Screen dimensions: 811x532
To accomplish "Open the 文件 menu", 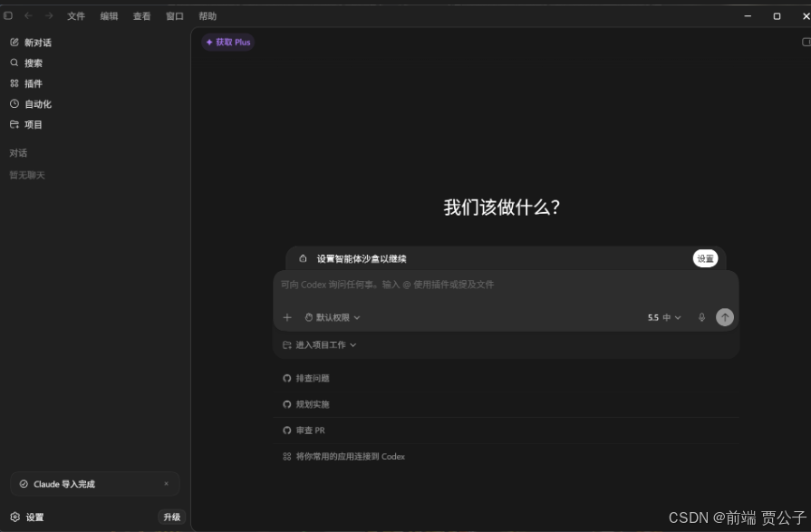I will 76,16.
